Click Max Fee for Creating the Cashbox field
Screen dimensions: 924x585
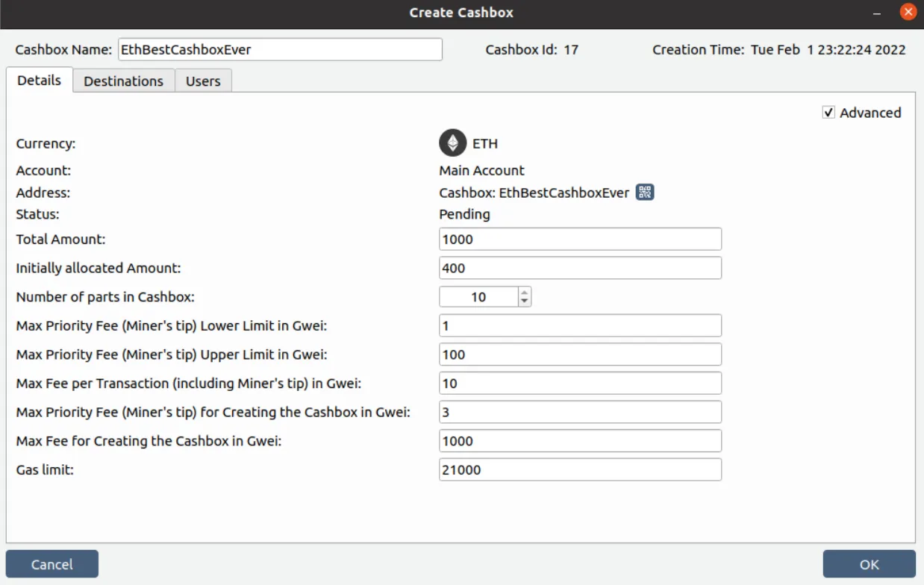[x=580, y=441]
